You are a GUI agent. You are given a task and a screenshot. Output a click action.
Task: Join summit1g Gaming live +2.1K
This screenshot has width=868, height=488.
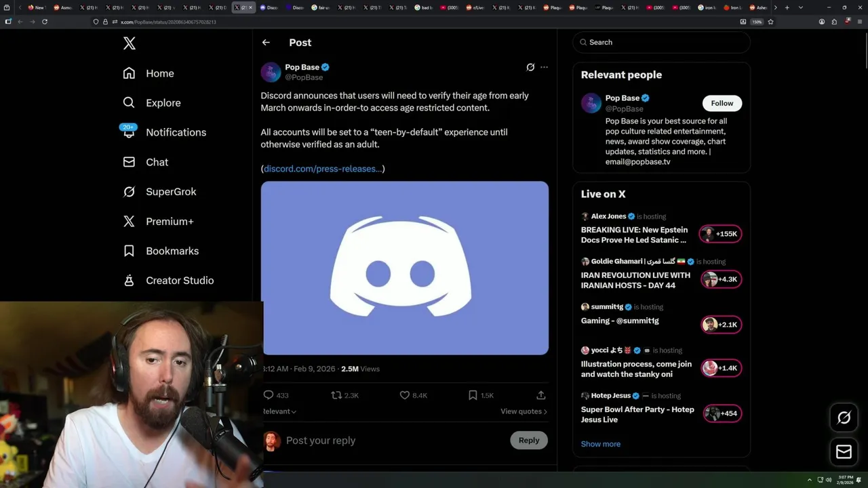tap(721, 325)
